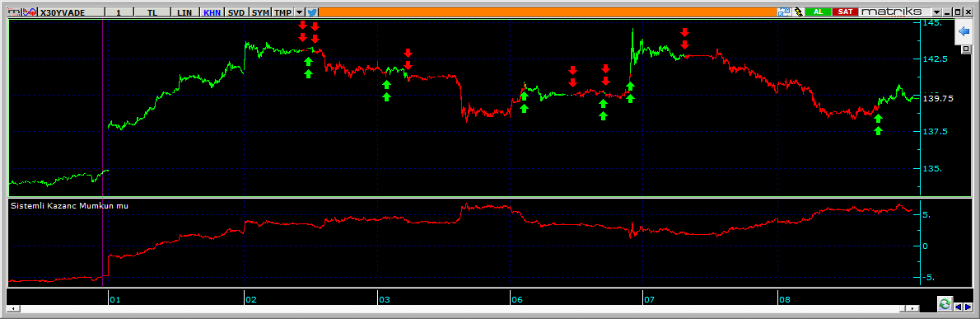Image resolution: width=980 pixels, height=319 pixels.
Task: Open the SYM toolbar item
Action: coord(260,12)
